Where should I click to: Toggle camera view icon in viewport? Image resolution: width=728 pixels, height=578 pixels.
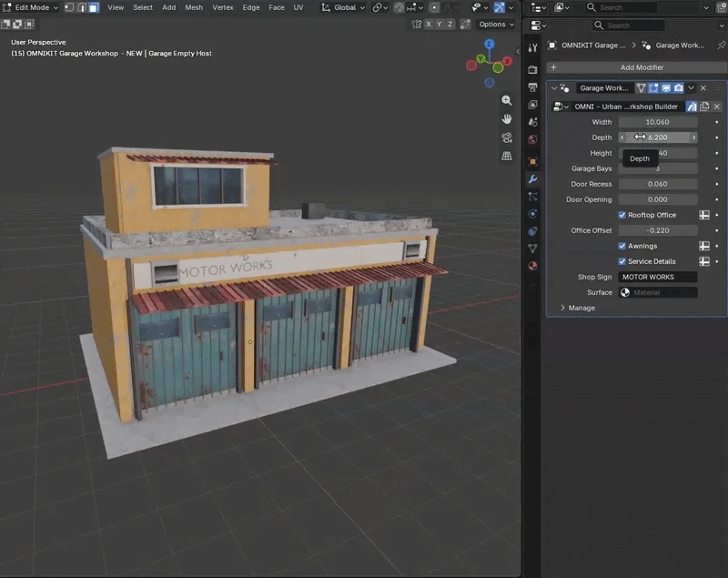click(507, 137)
